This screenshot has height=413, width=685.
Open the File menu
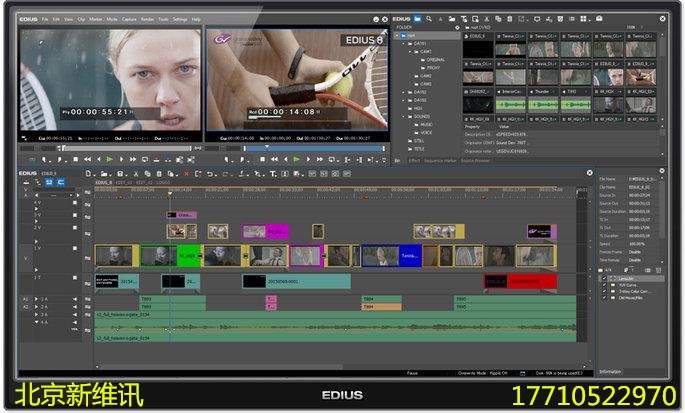[45, 19]
